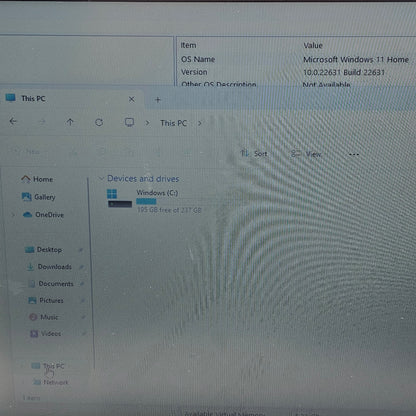Click the Gallery picture icon
This screenshot has width=416, height=416.
click(26, 197)
